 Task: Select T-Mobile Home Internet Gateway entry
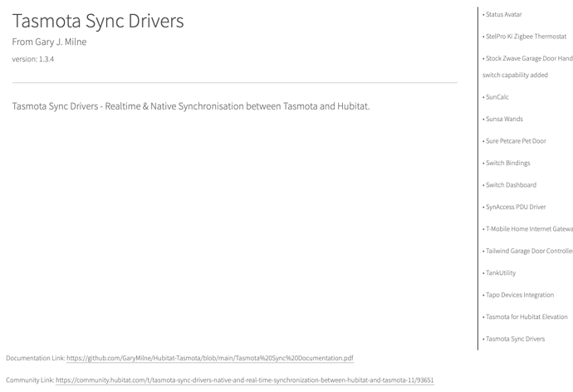529,229
